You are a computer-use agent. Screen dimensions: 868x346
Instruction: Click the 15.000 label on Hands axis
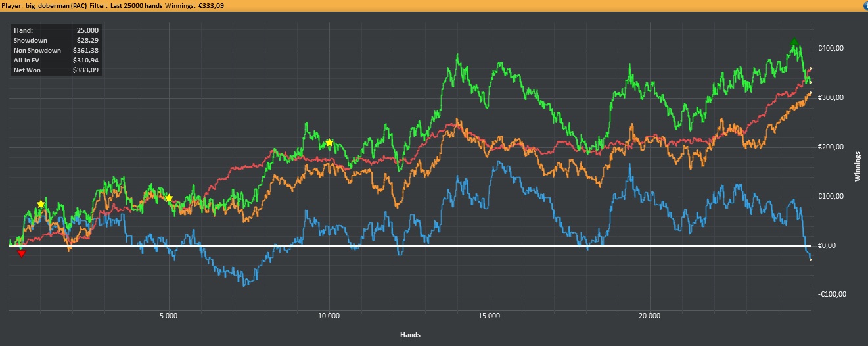(490, 316)
